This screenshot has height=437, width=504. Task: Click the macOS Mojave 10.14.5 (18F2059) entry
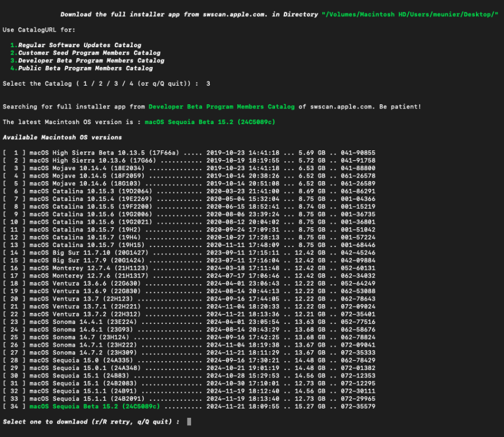click(189, 176)
